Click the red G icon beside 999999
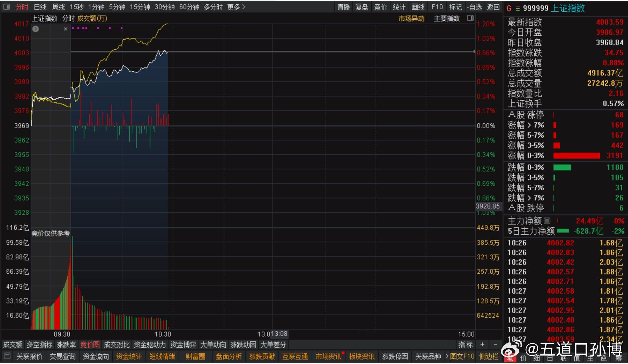The image size is (628, 364). click(509, 8)
